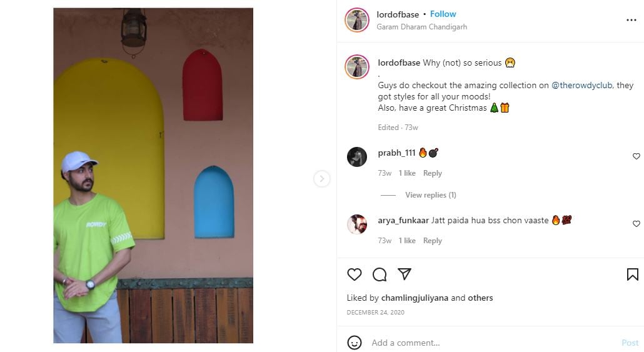Expand View replies (1)
This screenshot has height=352, width=644.
[x=430, y=195]
